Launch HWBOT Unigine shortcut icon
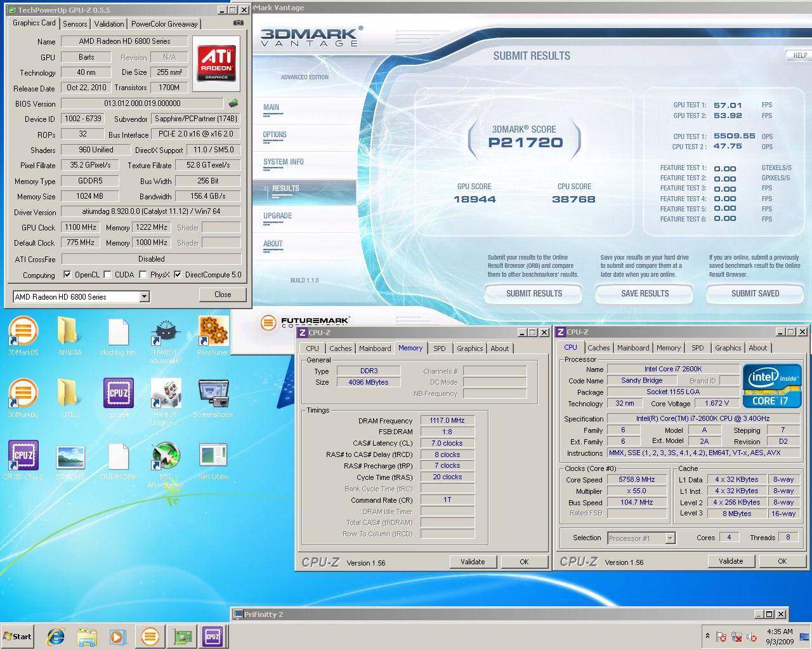Screen dimensions: 812x650 click(x=166, y=402)
